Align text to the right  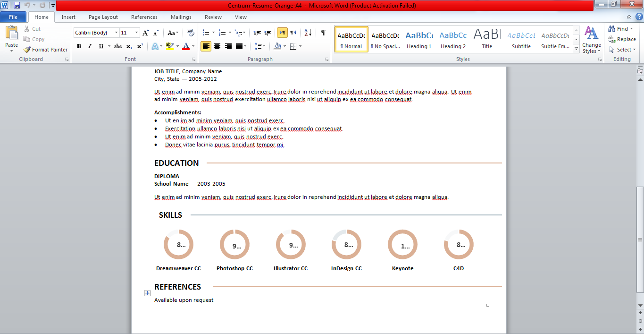point(228,46)
